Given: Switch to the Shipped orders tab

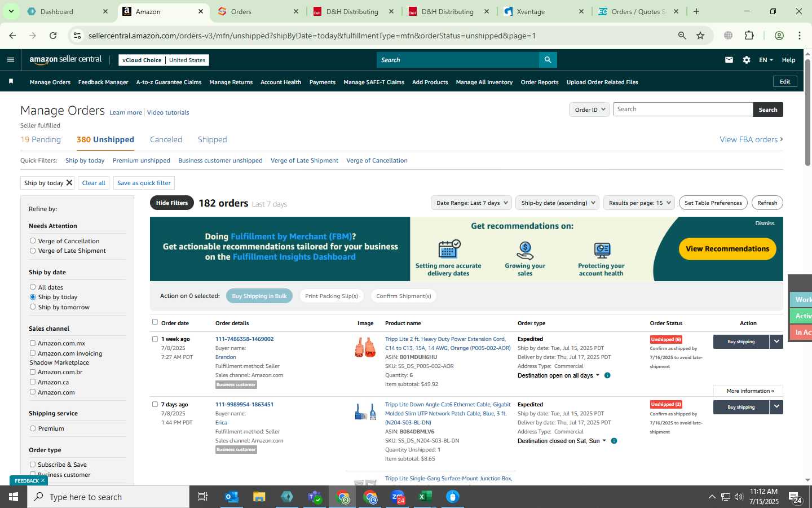Looking at the screenshot, I should pos(212,139).
